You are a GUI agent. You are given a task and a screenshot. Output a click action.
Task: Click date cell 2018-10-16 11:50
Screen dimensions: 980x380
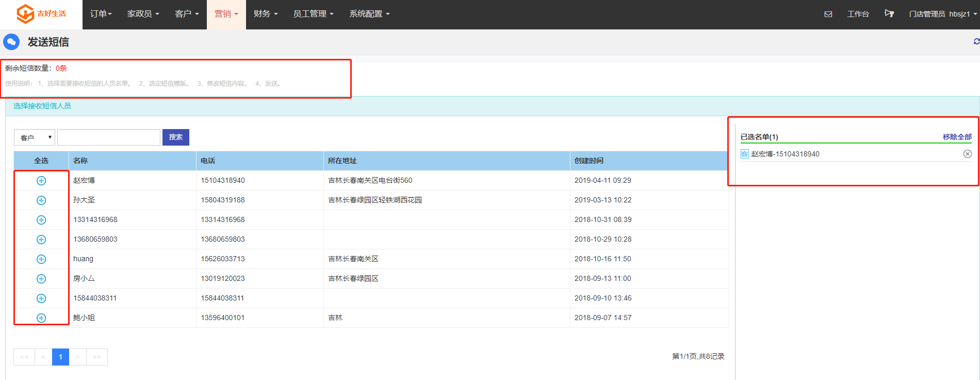click(x=603, y=259)
